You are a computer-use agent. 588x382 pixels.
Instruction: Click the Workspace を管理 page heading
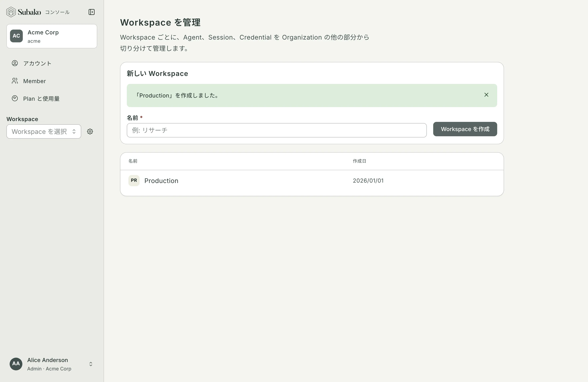pos(160,22)
